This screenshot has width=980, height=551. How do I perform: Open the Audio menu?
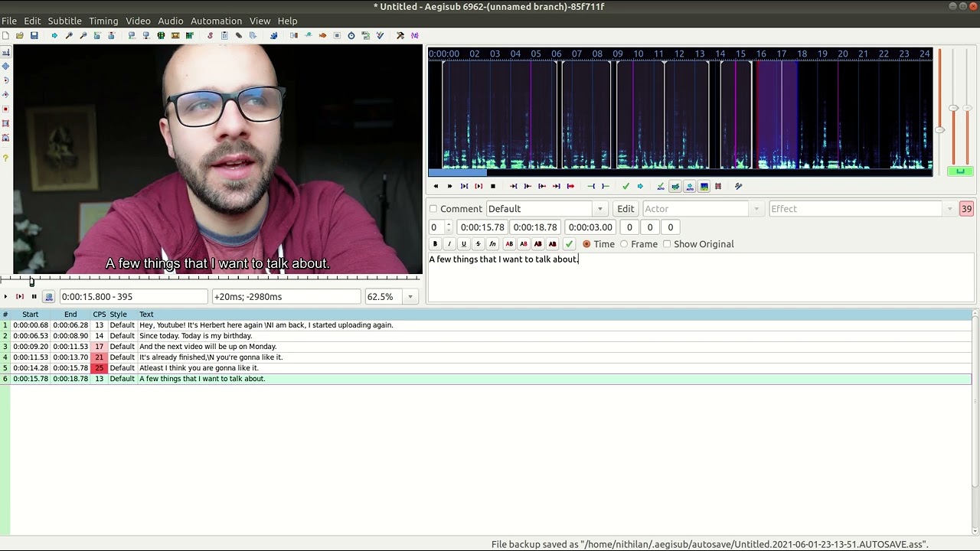point(170,21)
